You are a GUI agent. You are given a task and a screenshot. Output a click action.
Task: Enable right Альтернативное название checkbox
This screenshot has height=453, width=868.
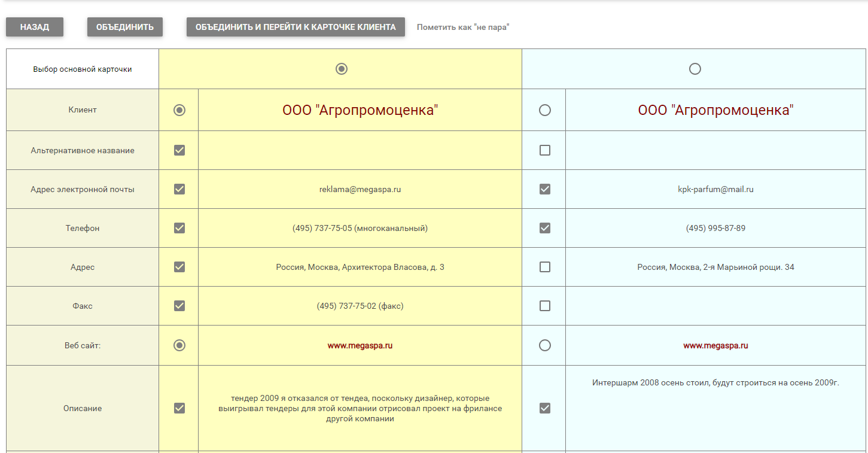click(544, 150)
